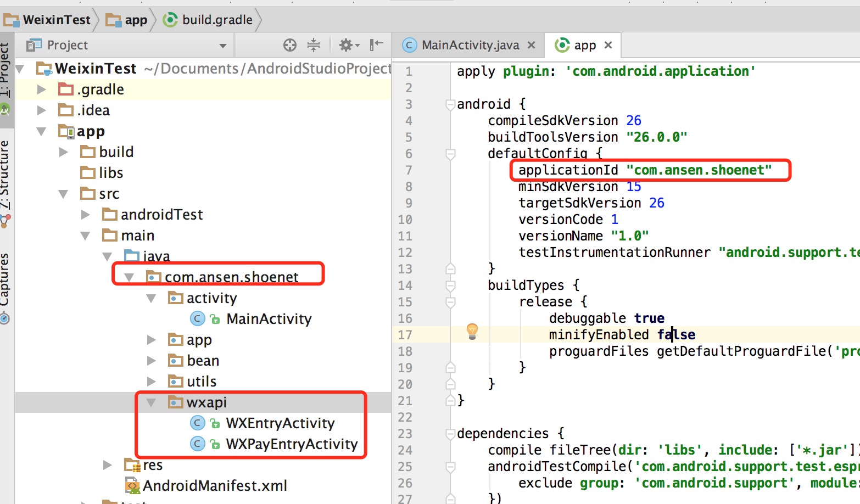Select AndroidManifest.xml in the tree
Screen dimensions: 860x504
click(x=215, y=485)
